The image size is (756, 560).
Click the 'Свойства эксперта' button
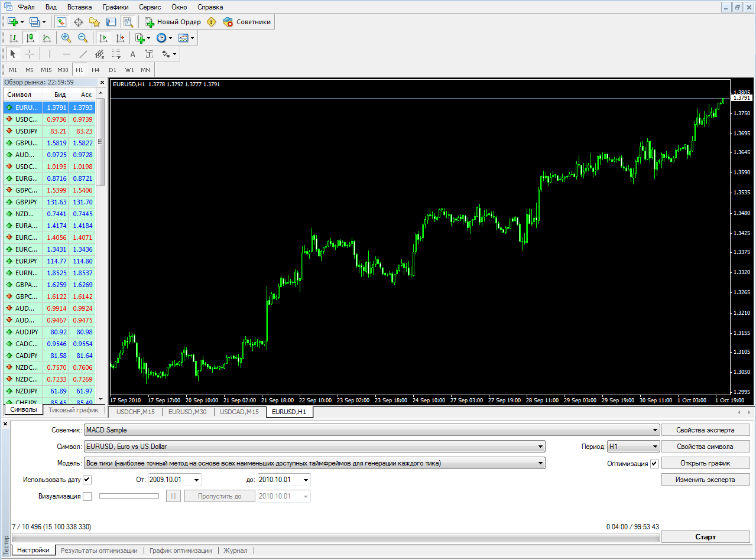tap(706, 430)
